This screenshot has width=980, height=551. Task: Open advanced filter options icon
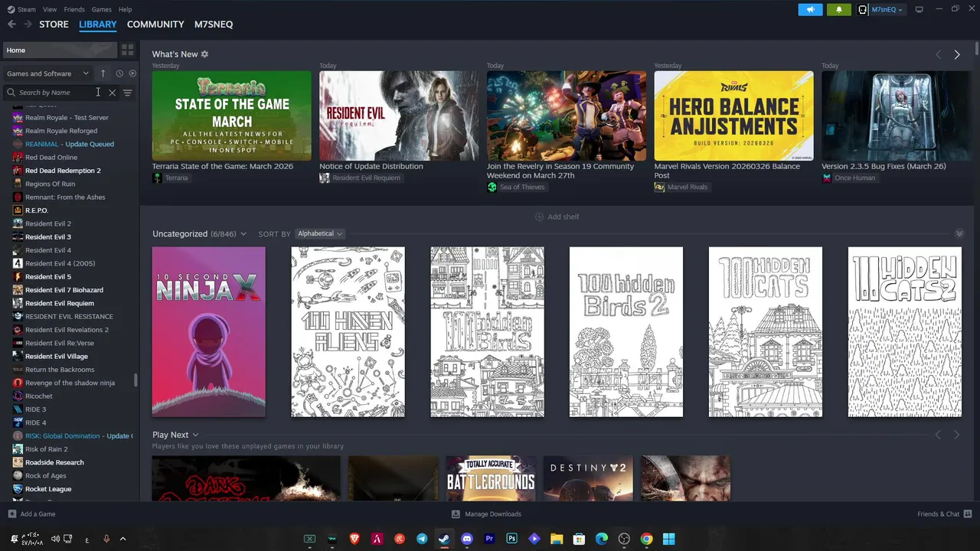128,93
